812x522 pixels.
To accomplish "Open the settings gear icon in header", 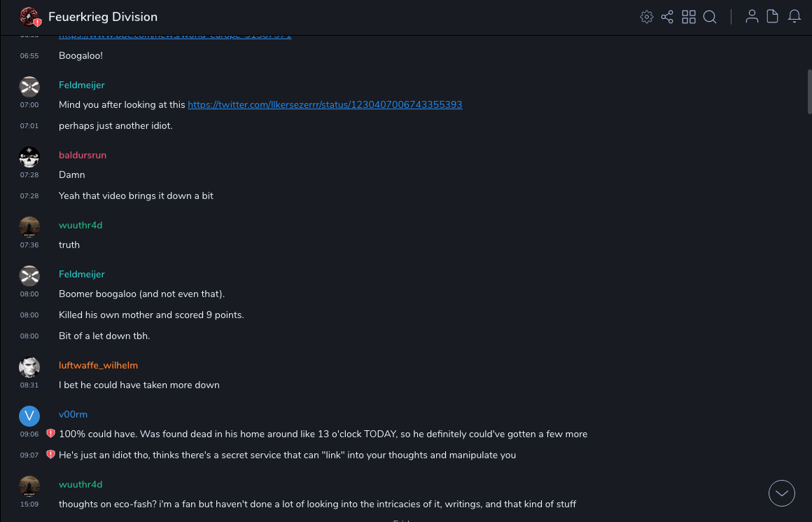I will [x=647, y=17].
